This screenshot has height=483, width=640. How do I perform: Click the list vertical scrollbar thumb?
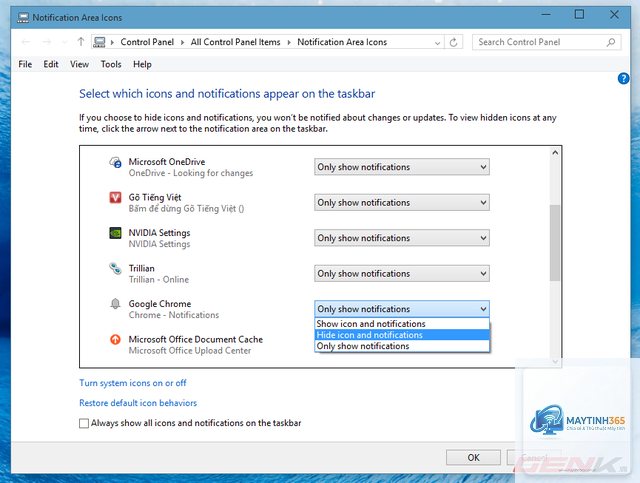pyautogui.click(x=555, y=243)
